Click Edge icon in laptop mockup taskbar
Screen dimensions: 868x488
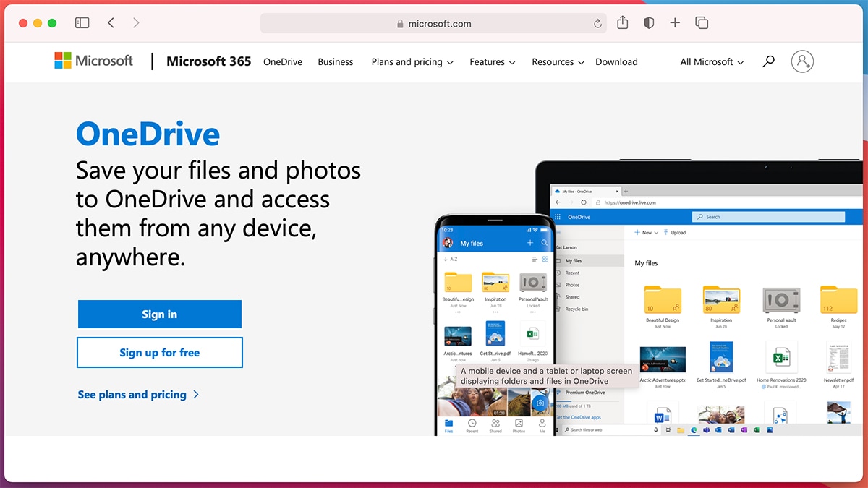694,429
